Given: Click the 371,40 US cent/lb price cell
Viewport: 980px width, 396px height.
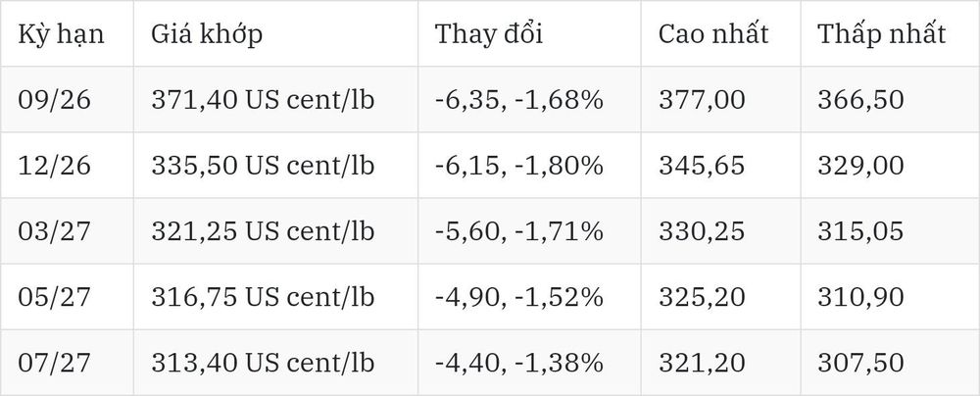Looking at the screenshot, I should (275, 99).
